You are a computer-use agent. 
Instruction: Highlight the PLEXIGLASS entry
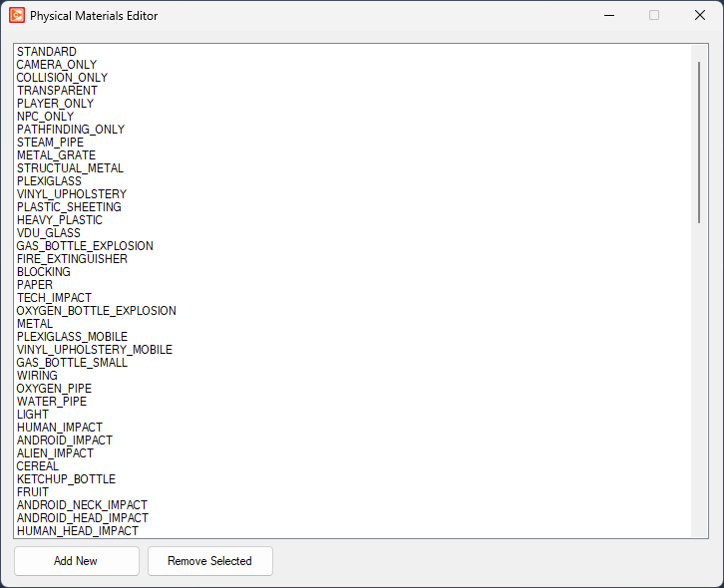pyautogui.click(x=50, y=181)
